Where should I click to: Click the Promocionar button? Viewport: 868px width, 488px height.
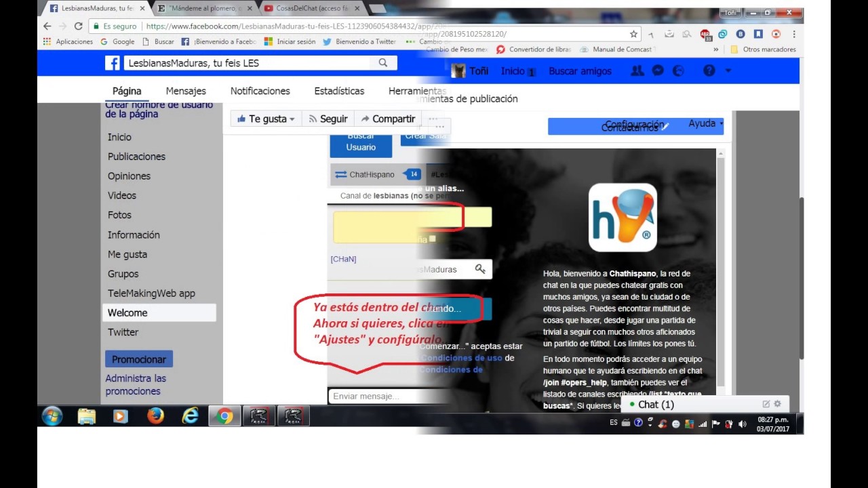[139, 359]
